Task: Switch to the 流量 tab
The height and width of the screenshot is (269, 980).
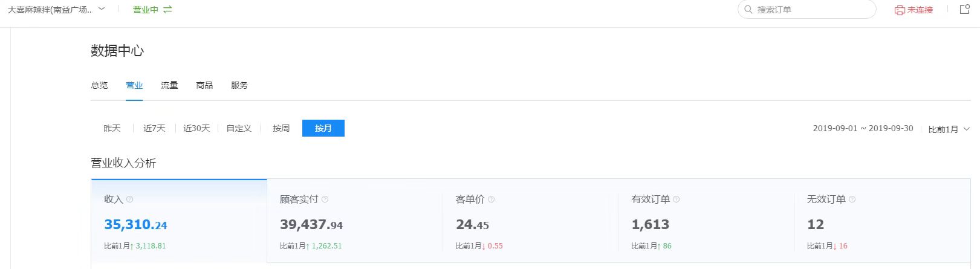Action: (169, 85)
